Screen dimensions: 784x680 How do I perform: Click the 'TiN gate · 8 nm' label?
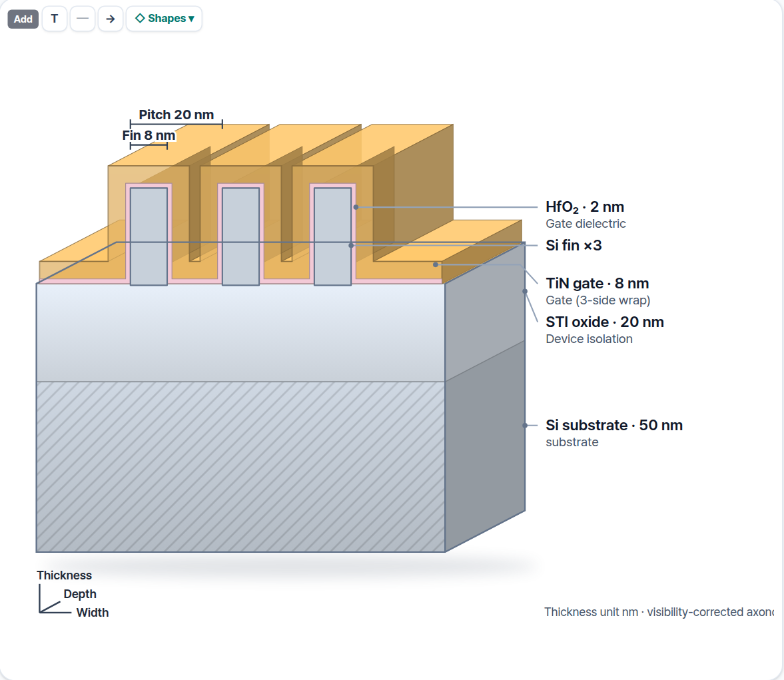pos(597,284)
